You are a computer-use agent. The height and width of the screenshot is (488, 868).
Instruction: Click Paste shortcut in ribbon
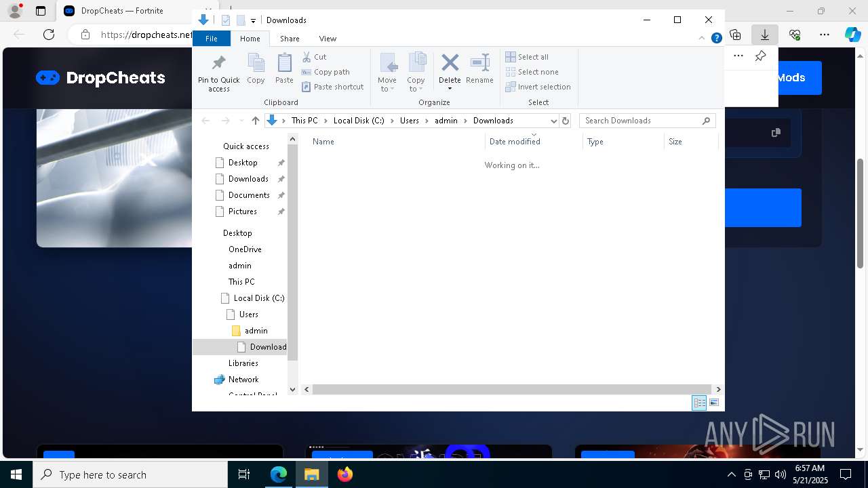332,87
